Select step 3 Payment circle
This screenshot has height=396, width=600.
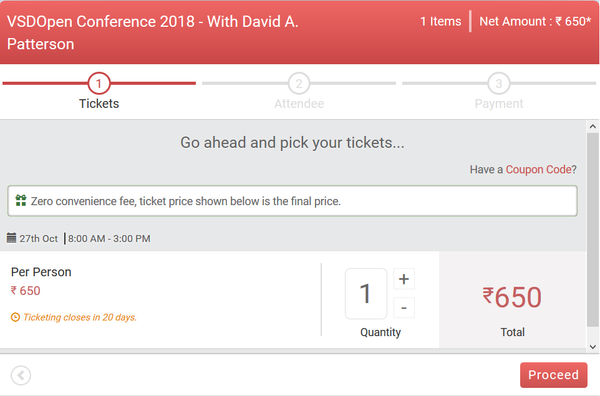pyautogui.click(x=499, y=83)
